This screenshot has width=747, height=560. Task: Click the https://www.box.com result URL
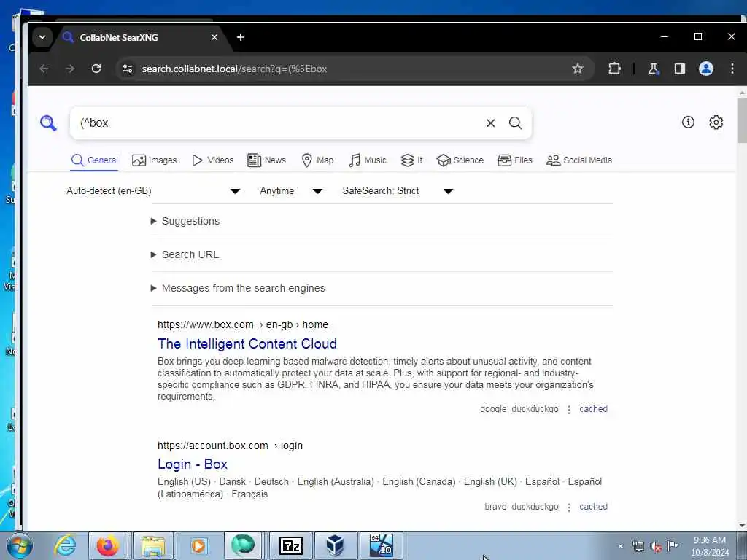coord(243,324)
